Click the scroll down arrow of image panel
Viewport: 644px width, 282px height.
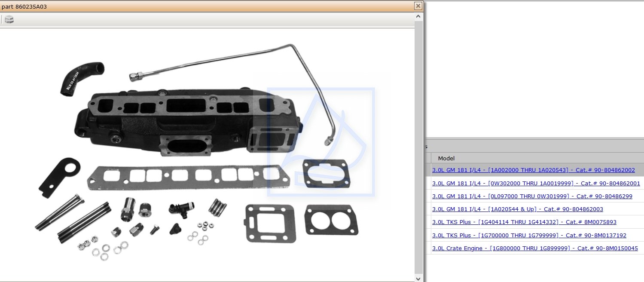click(418, 278)
